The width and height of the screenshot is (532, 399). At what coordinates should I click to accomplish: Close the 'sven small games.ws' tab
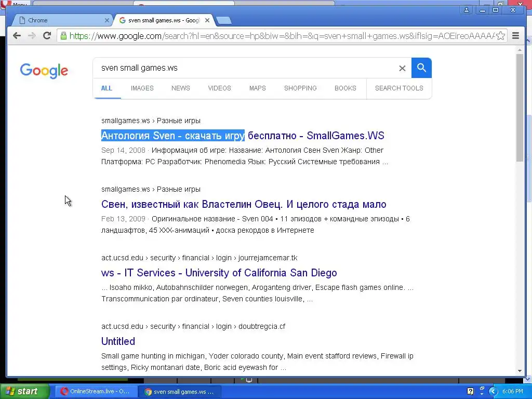(x=207, y=20)
